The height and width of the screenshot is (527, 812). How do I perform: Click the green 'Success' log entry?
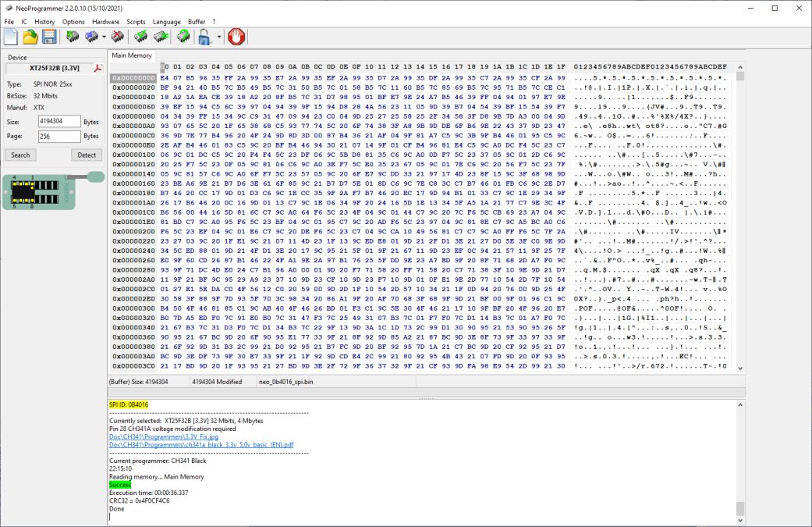point(120,485)
